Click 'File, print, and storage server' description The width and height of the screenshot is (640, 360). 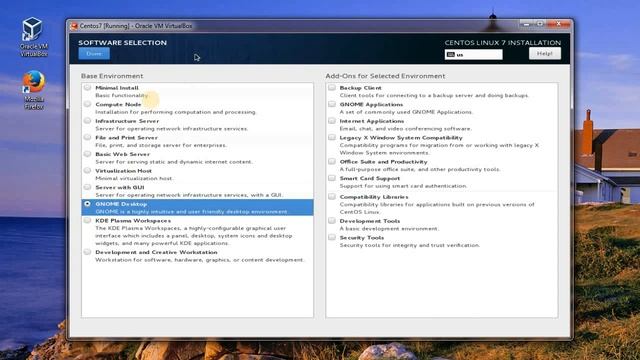(x=161, y=145)
